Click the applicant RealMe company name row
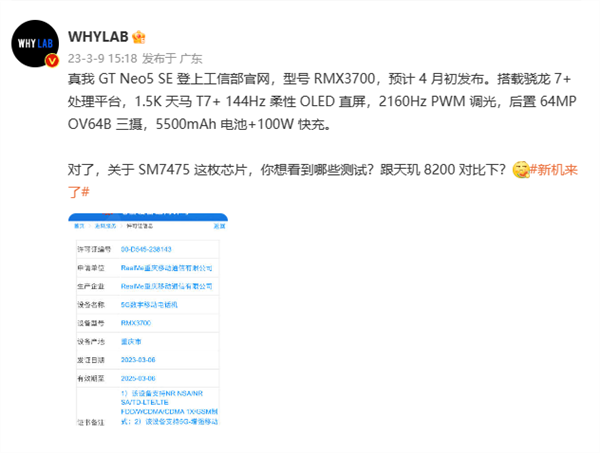The height and width of the screenshot is (453, 600). pyautogui.click(x=148, y=268)
